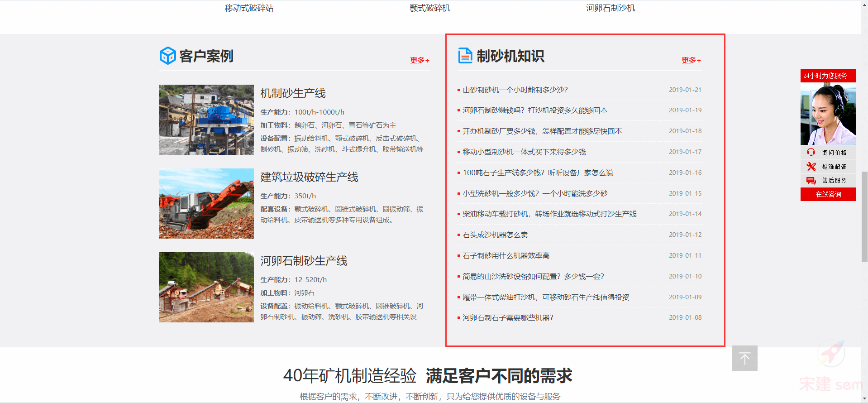Open article 100吨石子生产线多少钱?
Image resolution: width=868 pixels, height=403 pixels.
538,173
